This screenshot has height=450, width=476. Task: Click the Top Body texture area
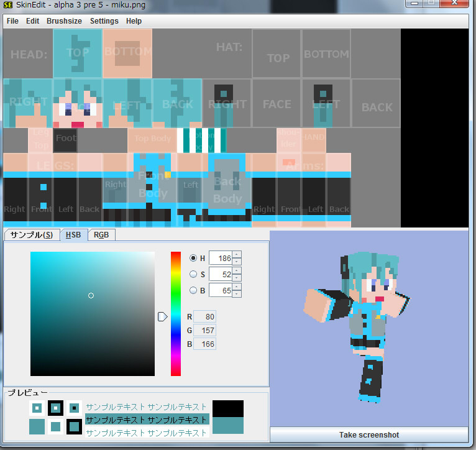(152, 140)
